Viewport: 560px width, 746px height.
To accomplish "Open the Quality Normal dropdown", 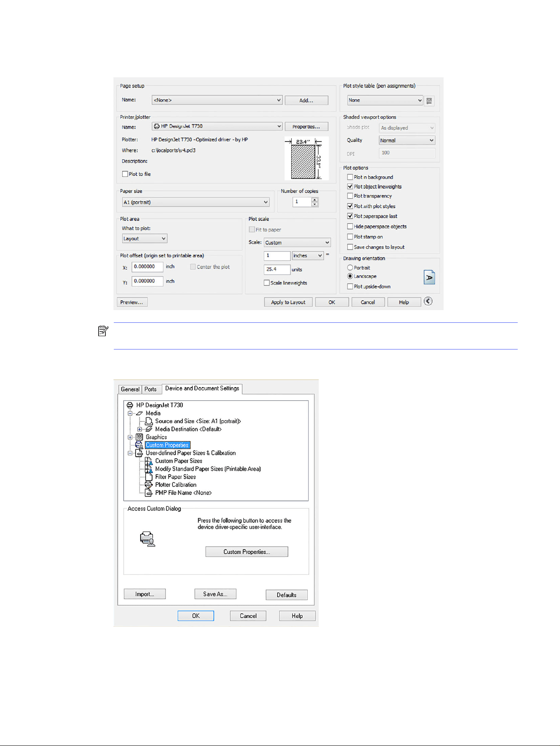I will [407, 141].
